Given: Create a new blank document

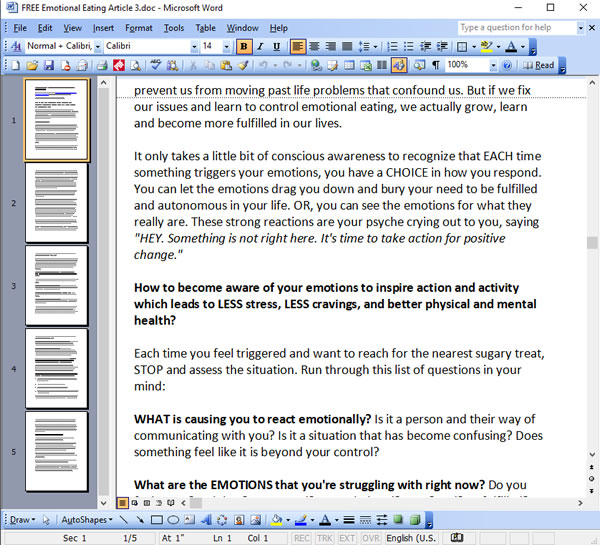Looking at the screenshot, I should (15, 65).
